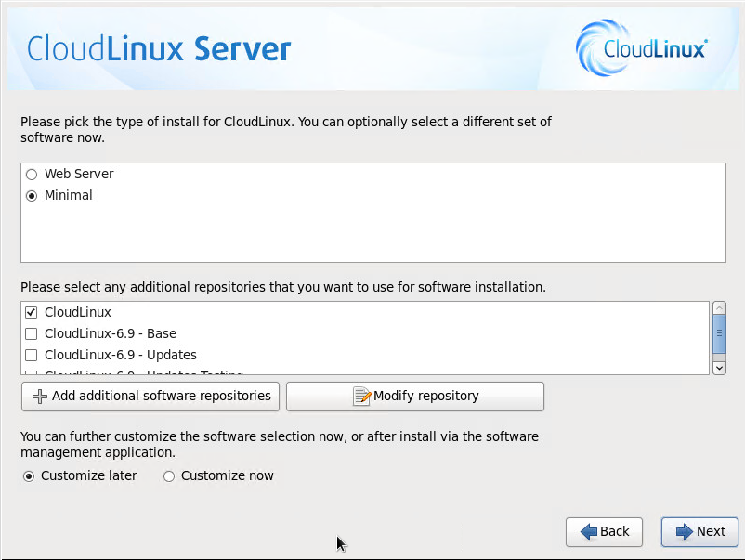Image resolution: width=745 pixels, height=560 pixels.
Task: Uncheck the CloudLinux repository checkbox
Action: [32, 313]
